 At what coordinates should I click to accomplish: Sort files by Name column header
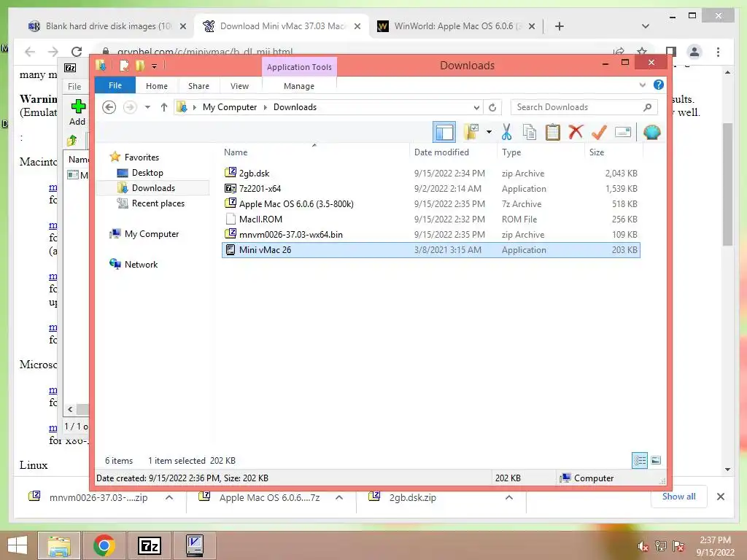click(314, 152)
